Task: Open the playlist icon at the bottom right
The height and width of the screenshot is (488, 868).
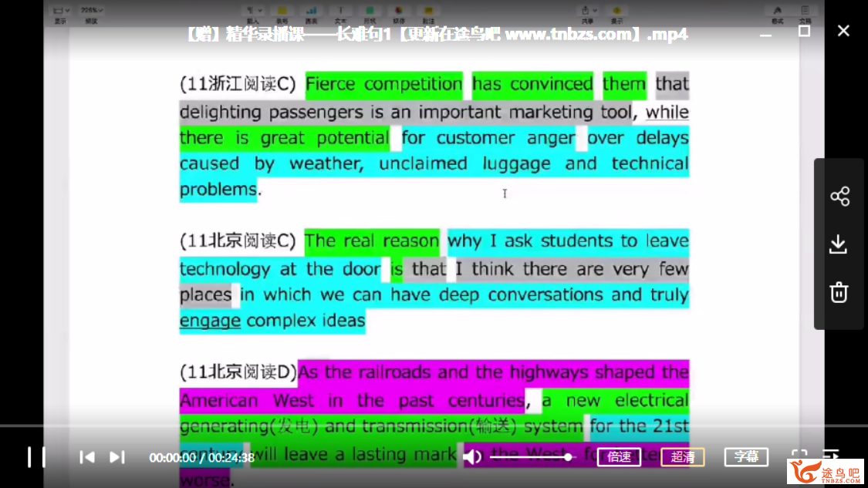Action: point(830,455)
